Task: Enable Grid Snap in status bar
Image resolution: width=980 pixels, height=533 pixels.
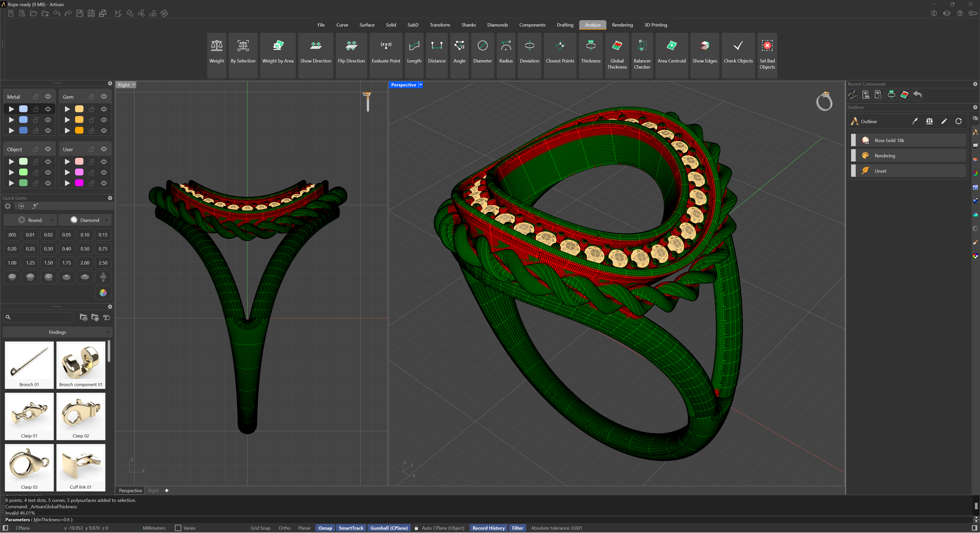Action: tap(260, 528)
